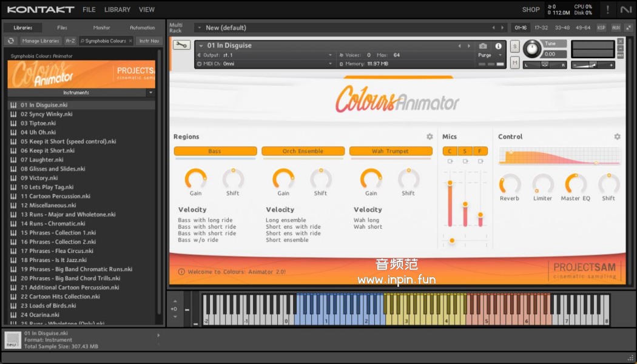Go to previous multi rack preset

coord(494,28)
